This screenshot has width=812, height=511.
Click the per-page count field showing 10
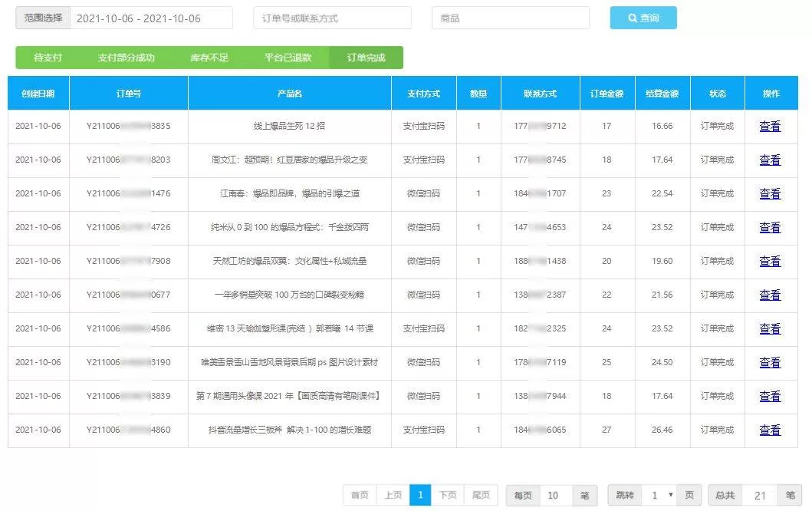(554, 495)
